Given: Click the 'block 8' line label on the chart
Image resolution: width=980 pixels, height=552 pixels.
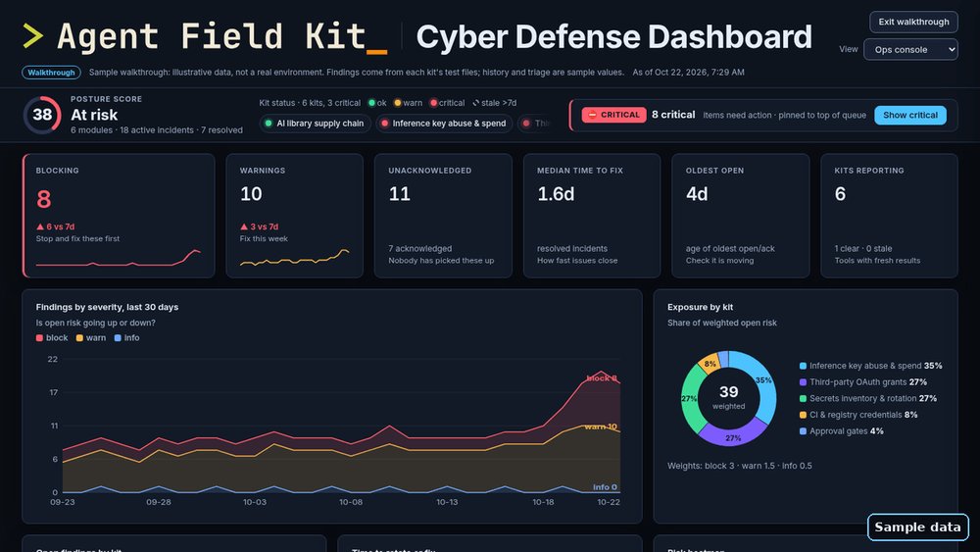Looking at the screenshot, I should [x=602, y=378].
